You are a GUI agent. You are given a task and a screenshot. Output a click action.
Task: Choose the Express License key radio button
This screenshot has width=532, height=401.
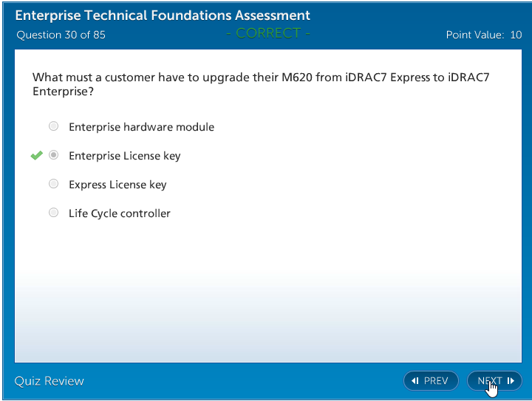[53, 184]
